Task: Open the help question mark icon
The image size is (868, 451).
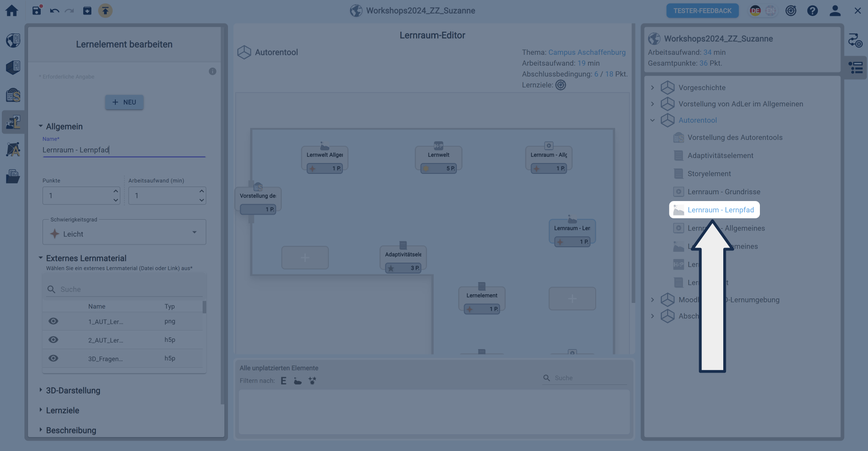Action: pos(812,11)
